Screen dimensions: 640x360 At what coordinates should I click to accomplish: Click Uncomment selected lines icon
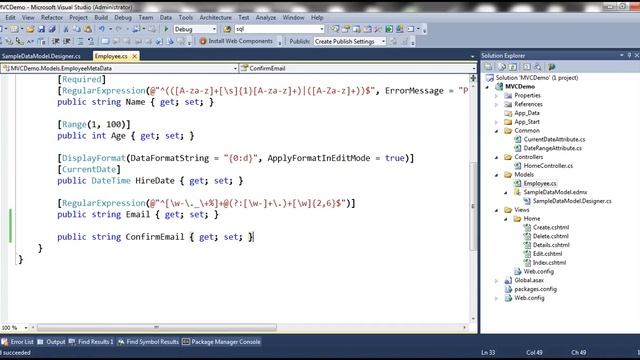(91, 41)
